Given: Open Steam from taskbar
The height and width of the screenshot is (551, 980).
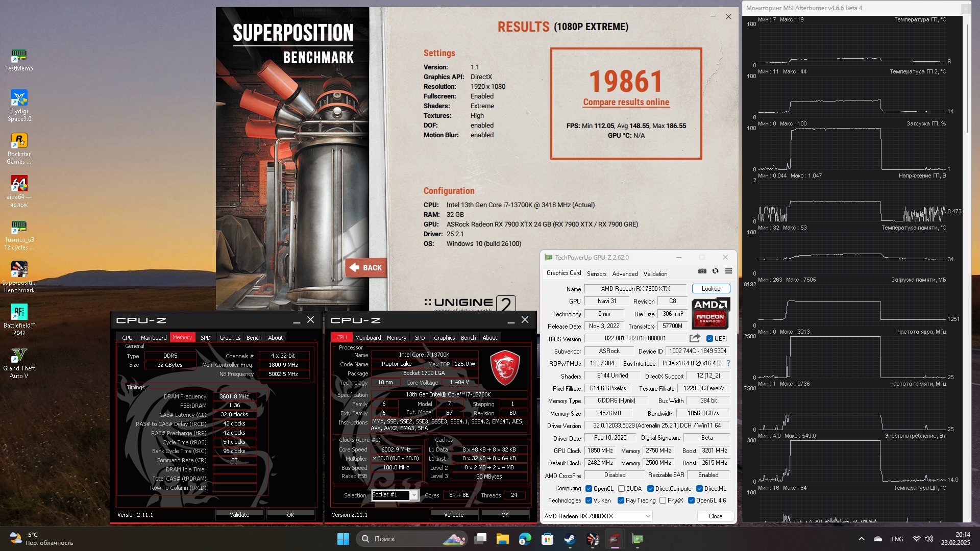Looking at the screenshot, I should click(x=570, y=539).
